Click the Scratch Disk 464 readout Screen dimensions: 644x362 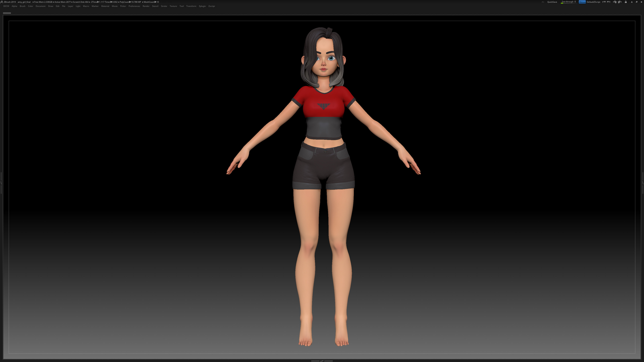[81, 2]
